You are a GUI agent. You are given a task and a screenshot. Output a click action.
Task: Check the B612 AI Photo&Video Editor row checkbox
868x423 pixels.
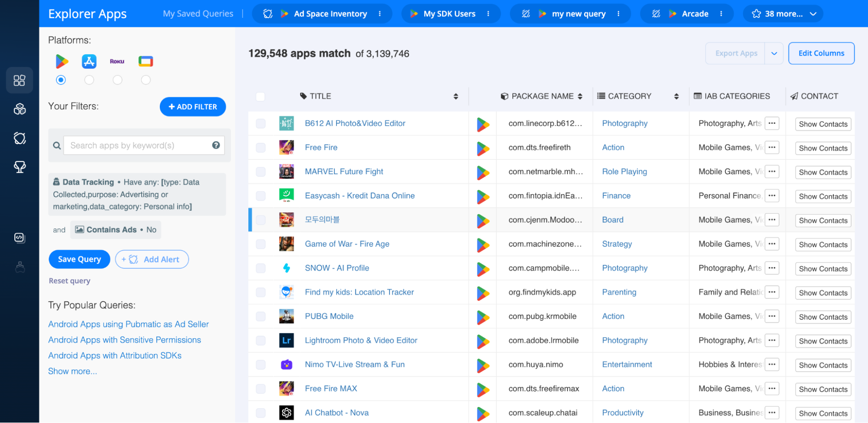[261, 123]
